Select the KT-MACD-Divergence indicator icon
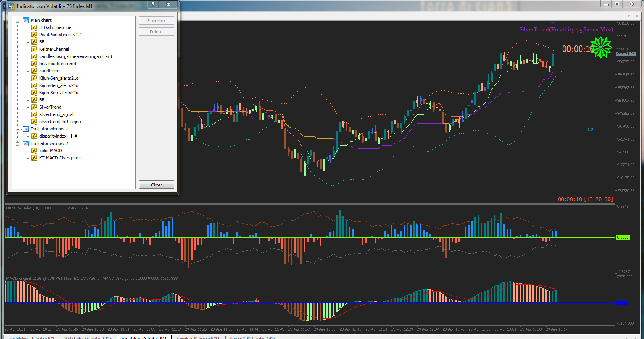The height and width of the screenshot is (339, 644). coord(34,158)
